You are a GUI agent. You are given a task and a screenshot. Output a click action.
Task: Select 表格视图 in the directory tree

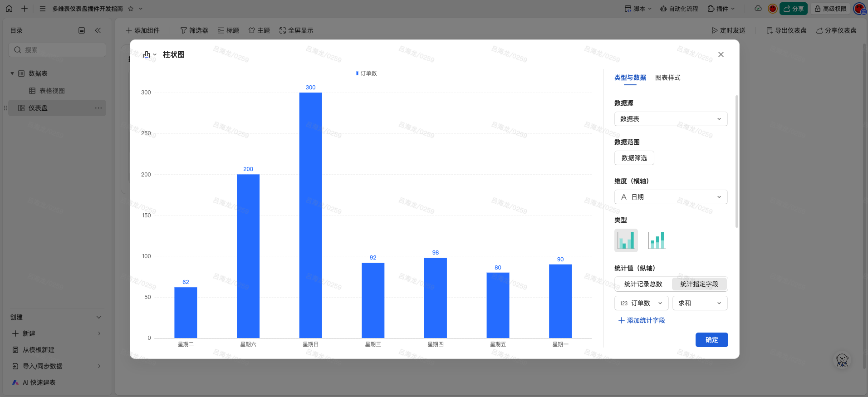(52, 91)
